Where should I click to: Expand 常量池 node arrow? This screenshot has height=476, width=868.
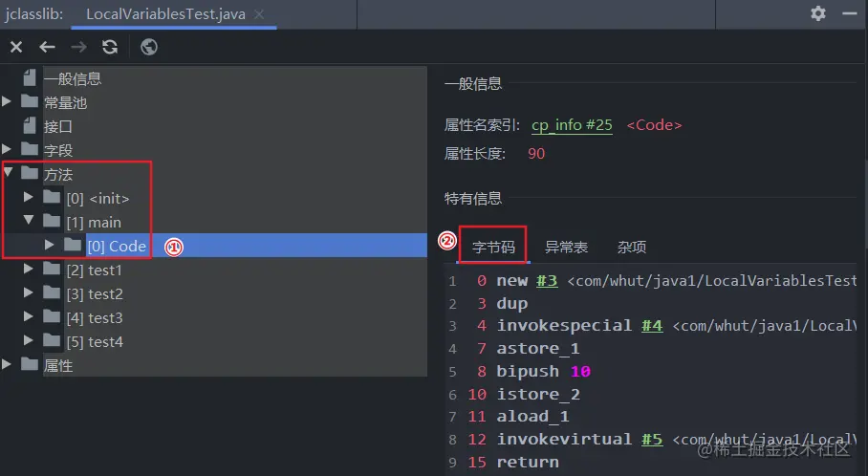(x=7, y=101)
